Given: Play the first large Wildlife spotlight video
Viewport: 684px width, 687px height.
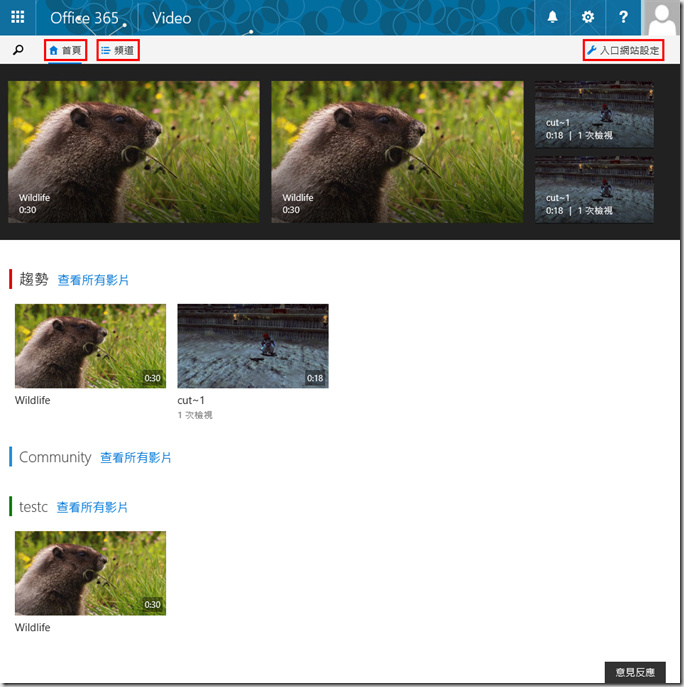Looking at the screenshot, I should coord(134,152).
